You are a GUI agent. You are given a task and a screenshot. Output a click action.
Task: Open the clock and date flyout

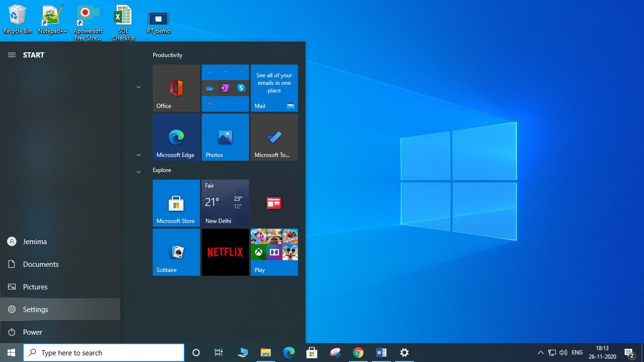[602, 353]
